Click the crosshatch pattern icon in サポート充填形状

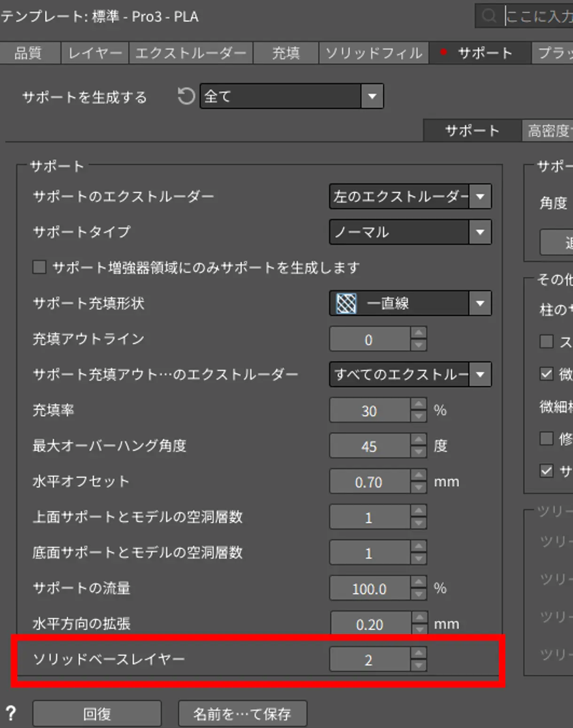[347, 303]
